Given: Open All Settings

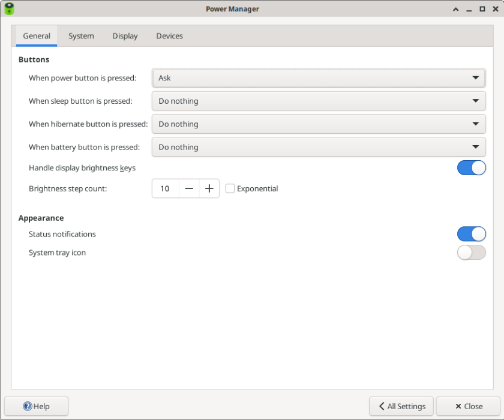Looking at the screenshot, I should coord(401,406).
